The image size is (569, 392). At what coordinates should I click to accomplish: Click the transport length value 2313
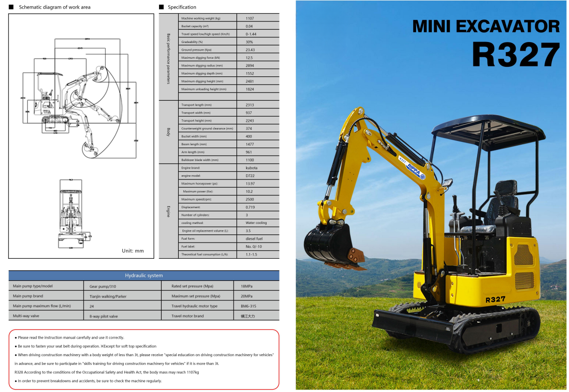(250, 105)
